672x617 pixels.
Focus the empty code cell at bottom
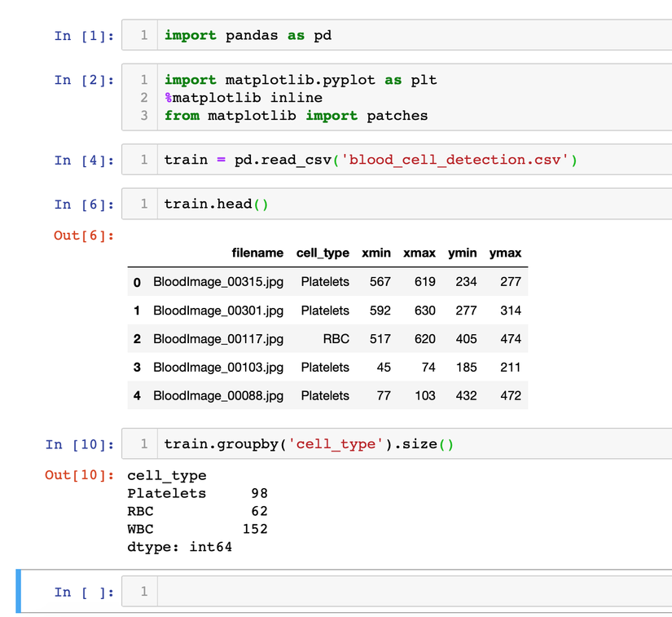pos(407,593)
